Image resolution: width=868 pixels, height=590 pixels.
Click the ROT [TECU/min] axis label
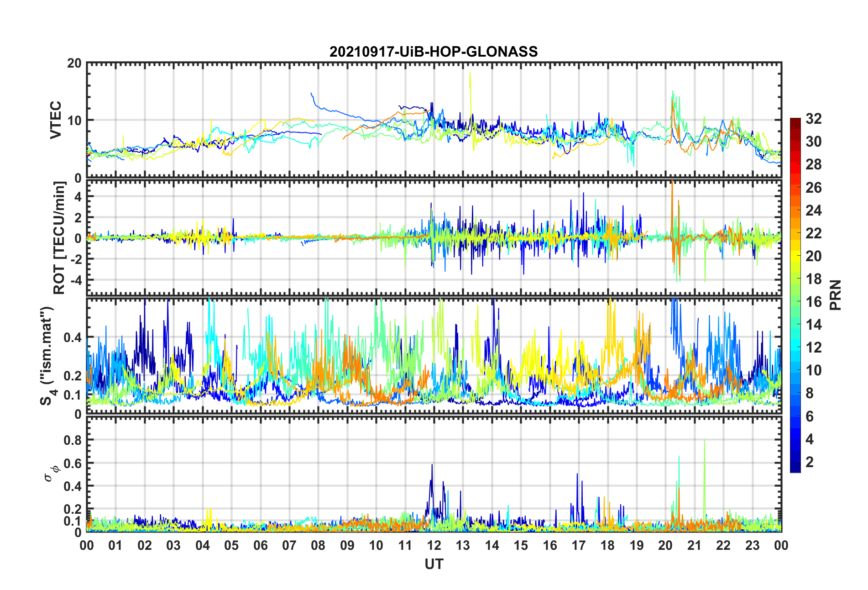59,238
